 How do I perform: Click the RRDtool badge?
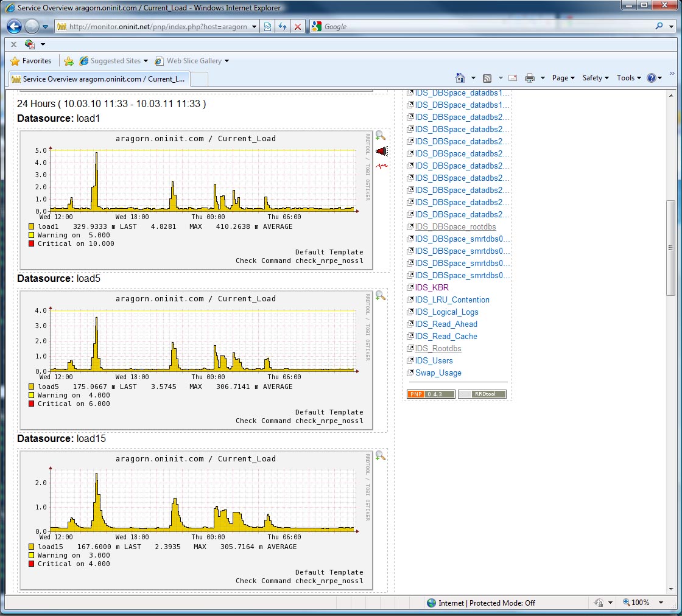[482, 394]
